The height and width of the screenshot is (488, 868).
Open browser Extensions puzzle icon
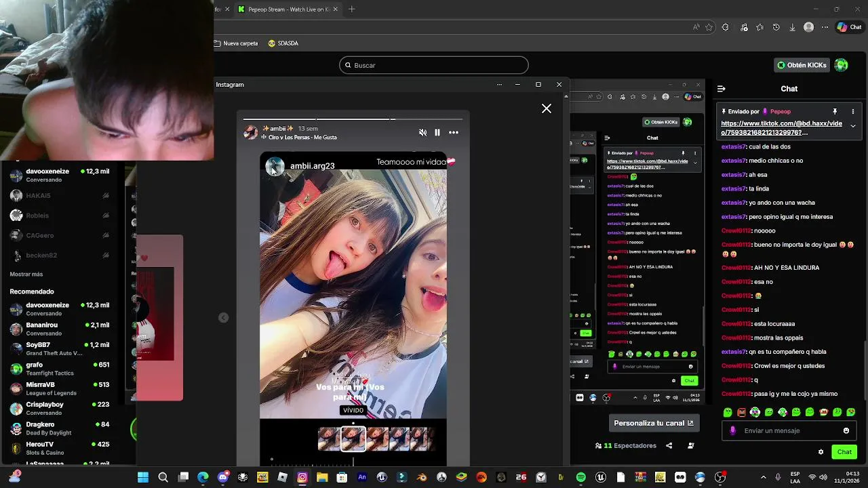point(726,27)
